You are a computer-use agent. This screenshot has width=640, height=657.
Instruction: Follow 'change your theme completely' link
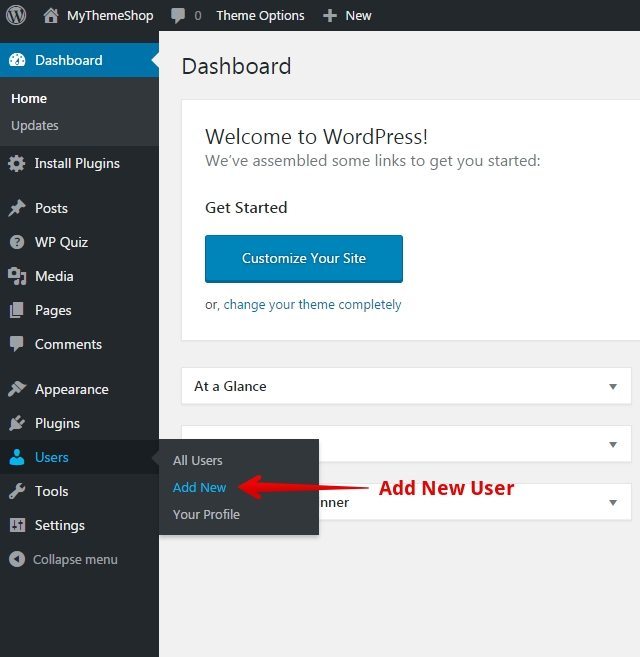(312, 305)
